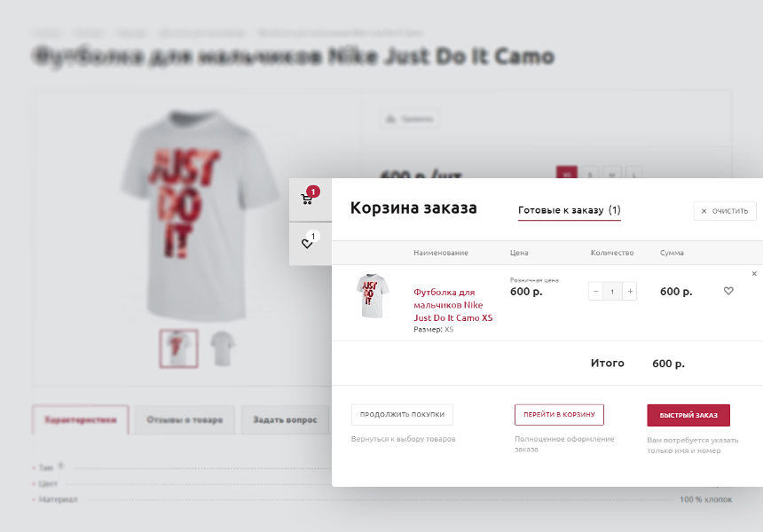Select the first product gallery thumbnail
Image resolution: width=763 pixels, height=532 pixels.
[x=178, y=348]
